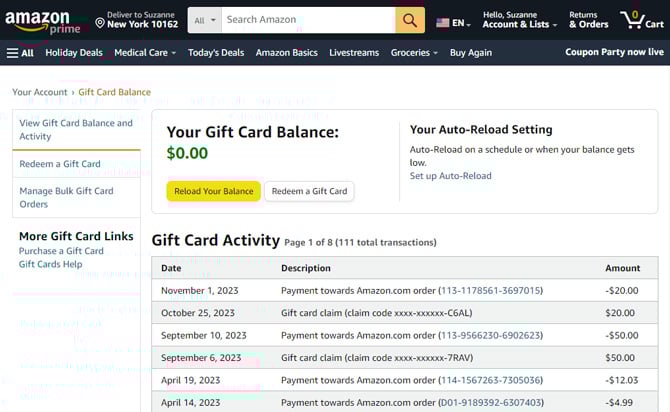Click the delivery location pin icon

(100, 23)
